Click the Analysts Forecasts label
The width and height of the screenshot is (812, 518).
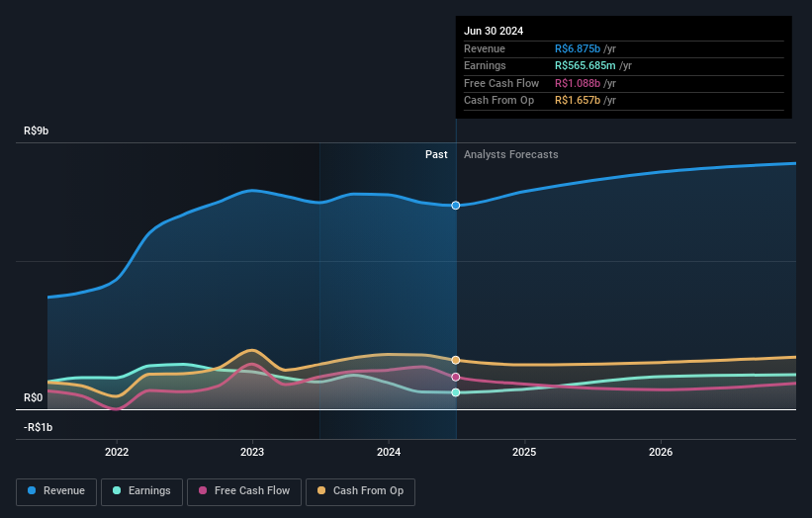511,154
